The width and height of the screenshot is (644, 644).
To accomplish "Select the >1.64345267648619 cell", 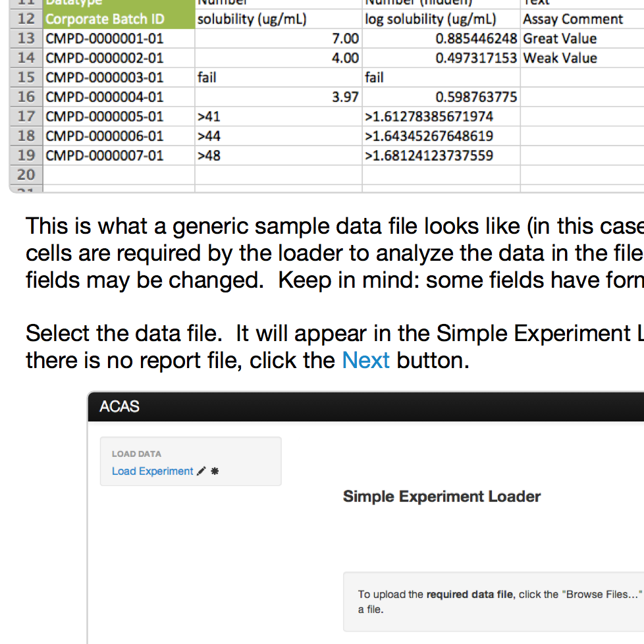I will click(x=441, y=136).
